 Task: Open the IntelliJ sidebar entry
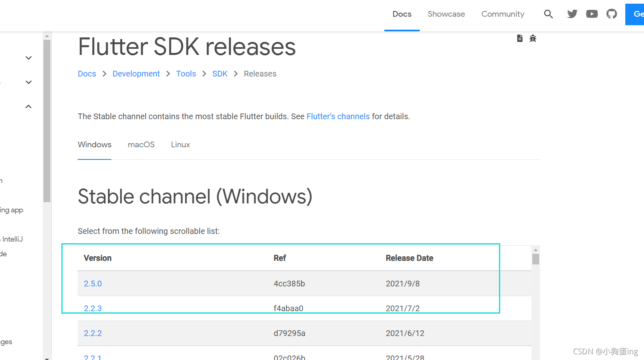pyautogui.click(x=12, y=239)
